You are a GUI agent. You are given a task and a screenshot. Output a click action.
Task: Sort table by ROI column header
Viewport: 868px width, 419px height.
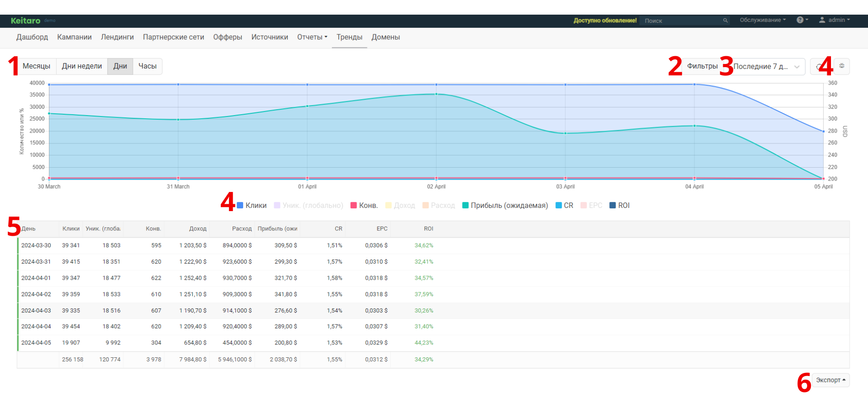point(429,229)
